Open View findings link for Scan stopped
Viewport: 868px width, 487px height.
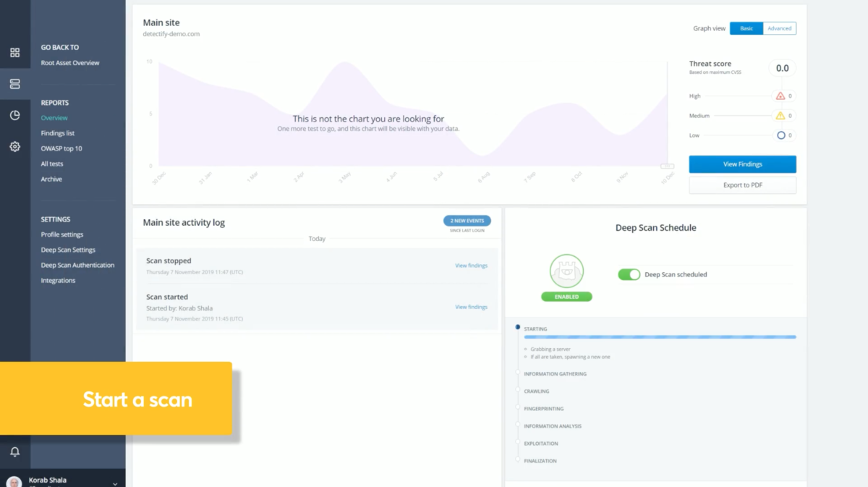coord(471,266)
